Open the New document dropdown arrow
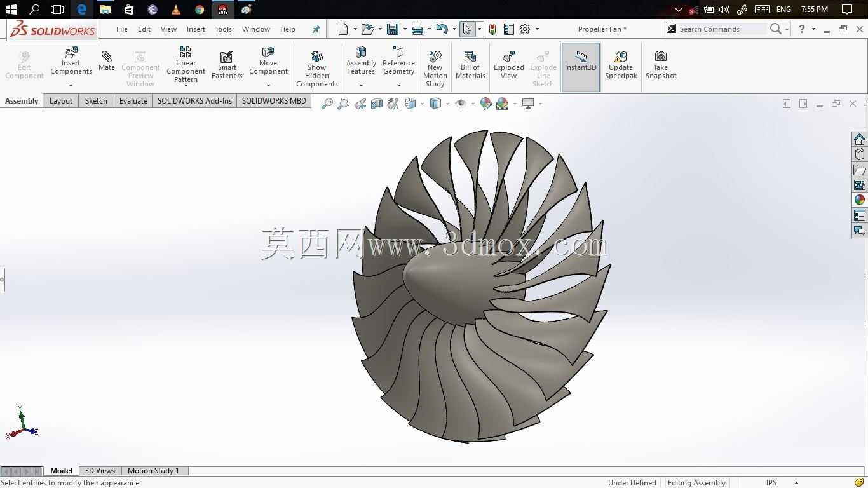 coord(355,29)
